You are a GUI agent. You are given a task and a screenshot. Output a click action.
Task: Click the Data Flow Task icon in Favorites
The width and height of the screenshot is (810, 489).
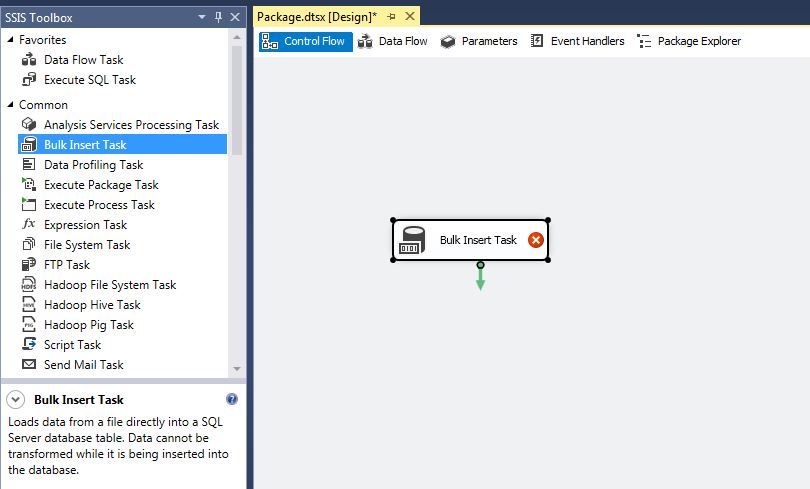coord(29,60)
